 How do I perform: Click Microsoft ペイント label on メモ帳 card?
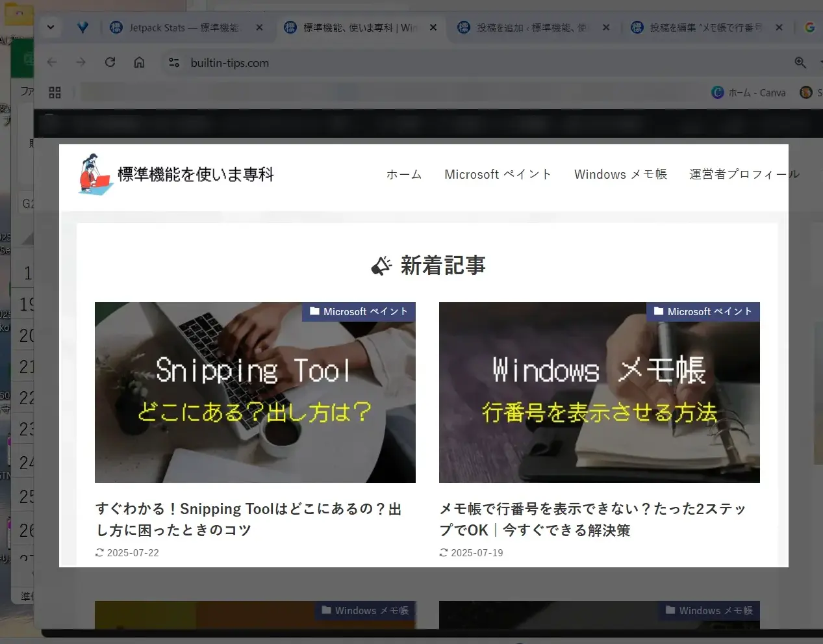(703, 312)
